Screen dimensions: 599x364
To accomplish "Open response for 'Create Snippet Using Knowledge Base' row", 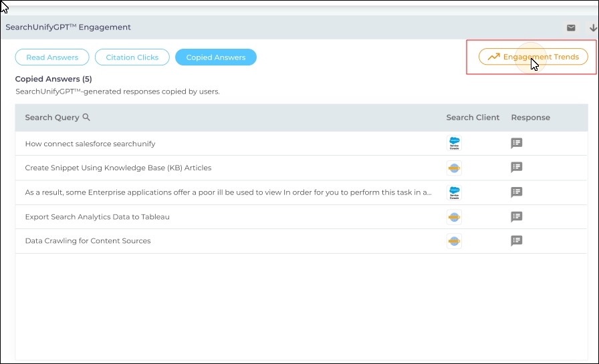I will [x=516, y=168].
